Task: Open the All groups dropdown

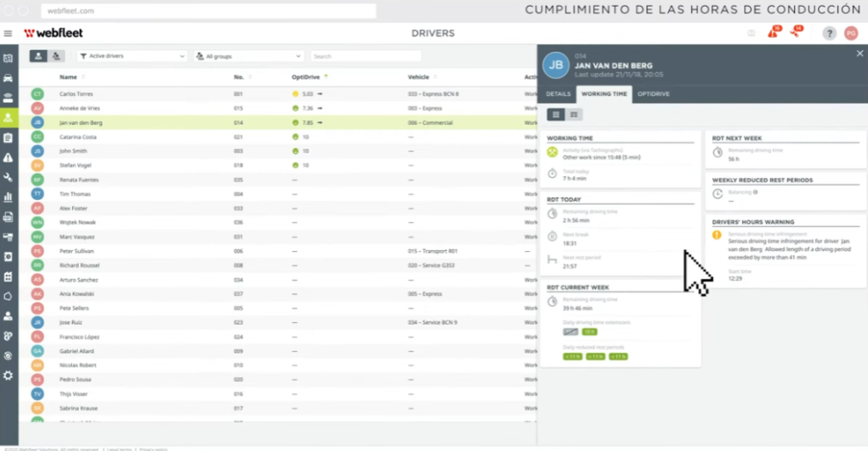Action: (x=248, y=56)
